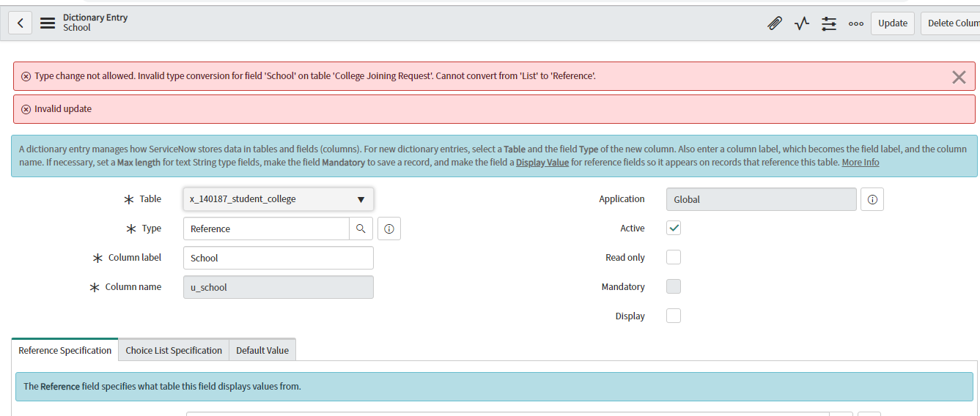Viewport: 980px width, 416px height.
Task: Switch to Choice List Specification tab
Action: click(174, 350)
